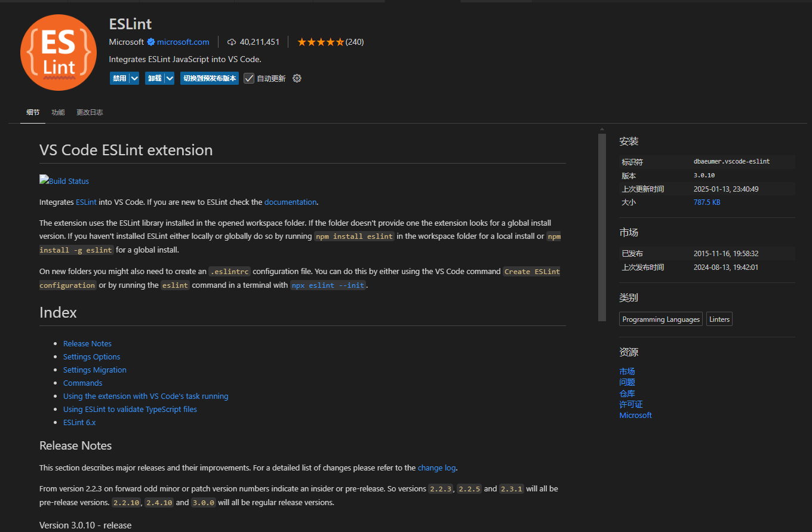Viewport: 812px width, 532px height.
Task: Open ESLint 6.x index link
Action: coord(79,422)
